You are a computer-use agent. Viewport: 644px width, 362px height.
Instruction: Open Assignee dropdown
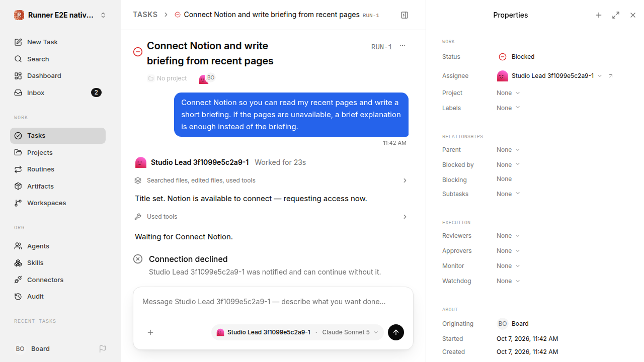click(x=550, y=76)
